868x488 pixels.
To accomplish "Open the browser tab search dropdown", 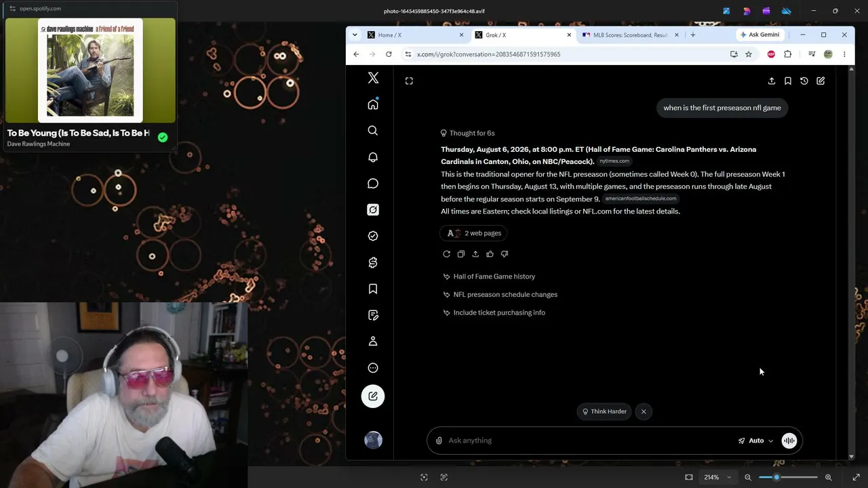I will click(355, 35).
